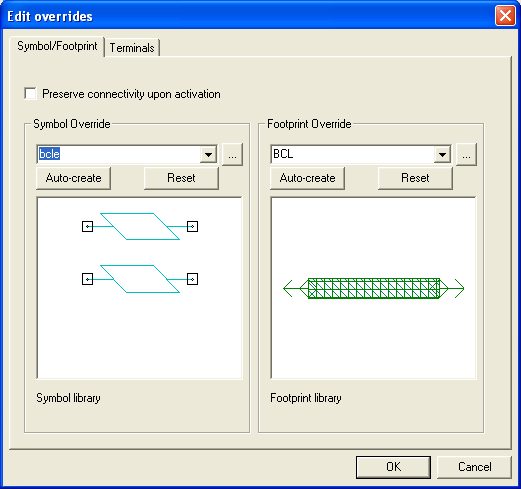This screenshot has height=489, width=521.
Task: Enable Preserve connectivity upon activation checkbox
Action: [30, 94]
